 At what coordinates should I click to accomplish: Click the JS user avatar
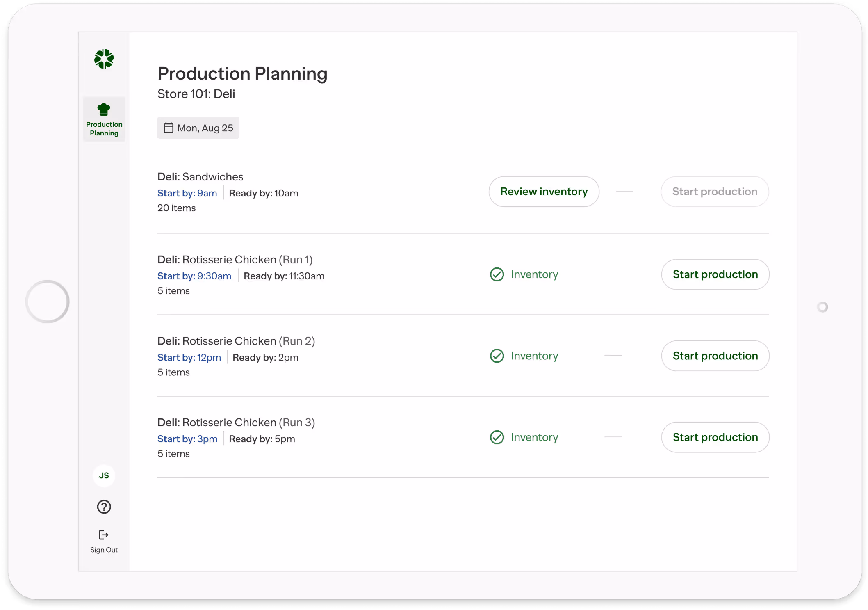(104, 475)
